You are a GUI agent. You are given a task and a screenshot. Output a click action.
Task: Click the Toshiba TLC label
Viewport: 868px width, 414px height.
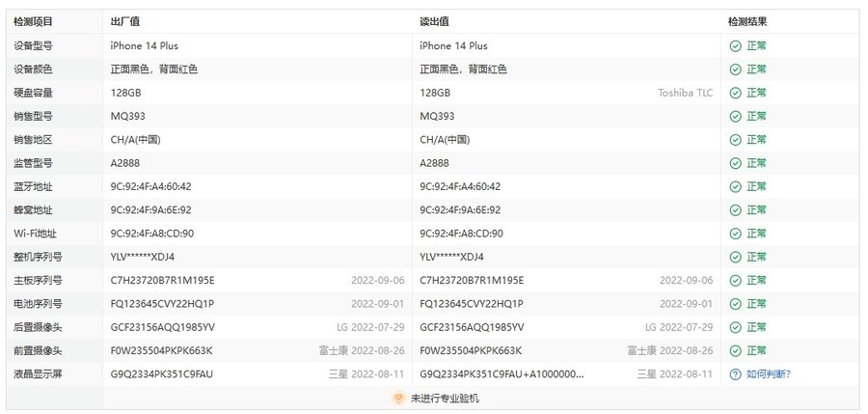[x=686, y=93]
